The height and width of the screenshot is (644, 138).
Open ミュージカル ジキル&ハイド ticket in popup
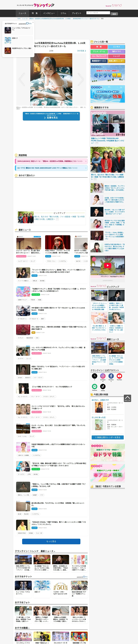pos(18,30)
